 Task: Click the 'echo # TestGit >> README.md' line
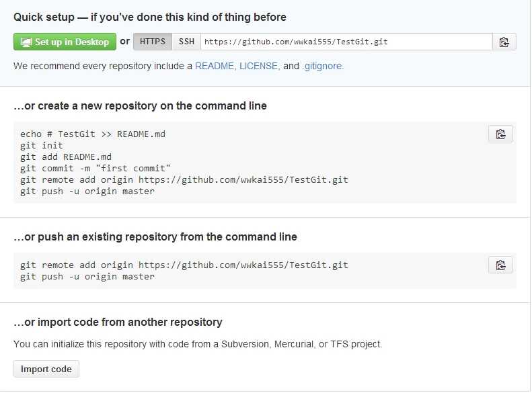coord(93,134)
